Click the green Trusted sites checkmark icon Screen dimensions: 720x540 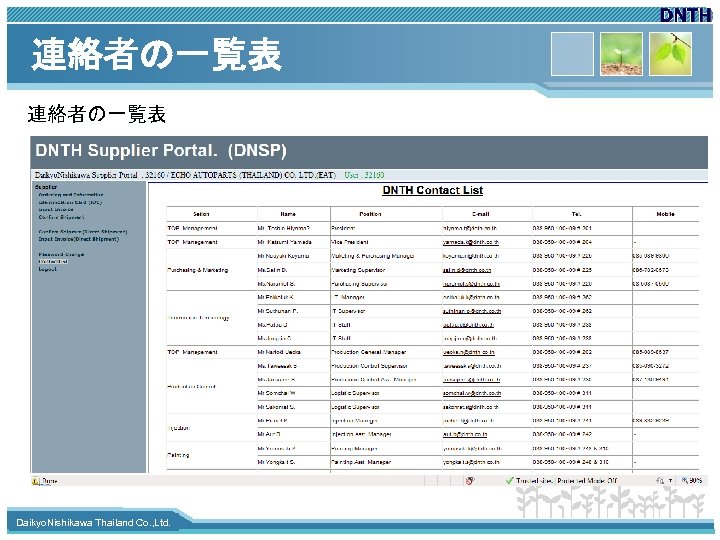point(509,481)
